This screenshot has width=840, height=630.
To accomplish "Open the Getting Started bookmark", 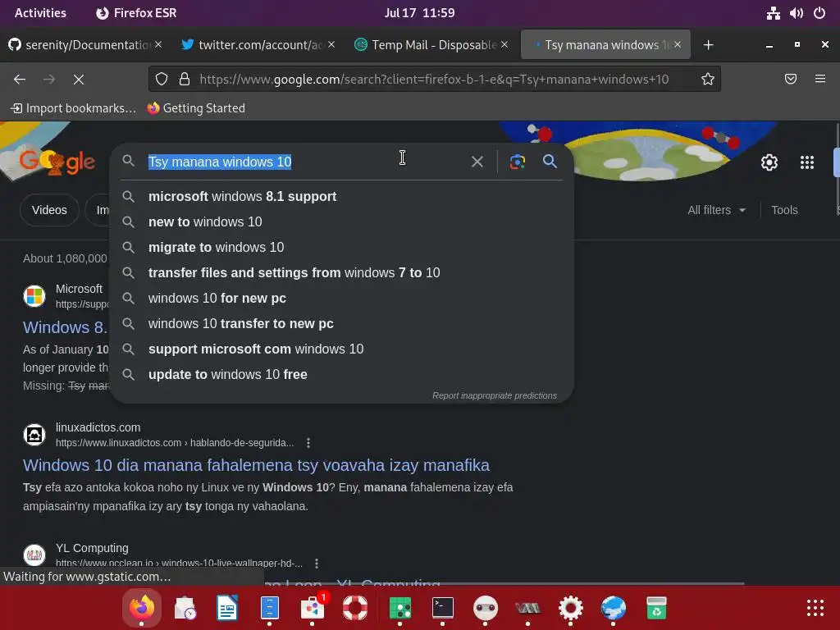I will [196, 108].
